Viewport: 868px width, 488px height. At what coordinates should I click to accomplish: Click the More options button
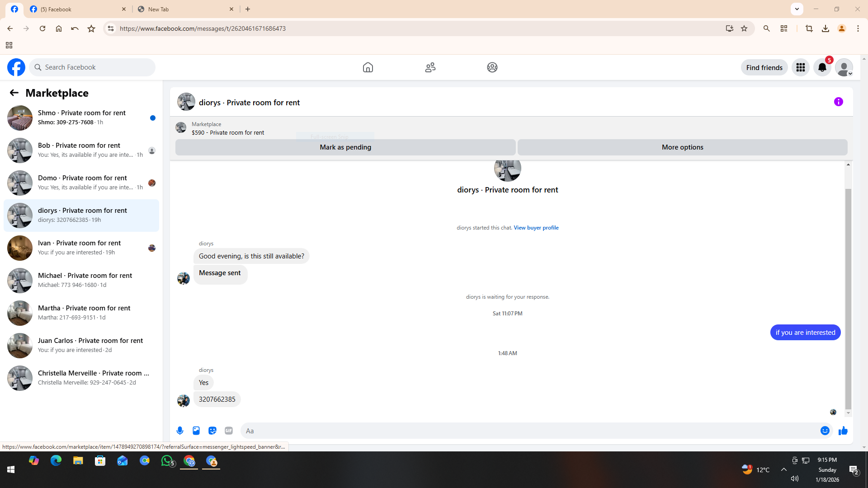[682, 147]
